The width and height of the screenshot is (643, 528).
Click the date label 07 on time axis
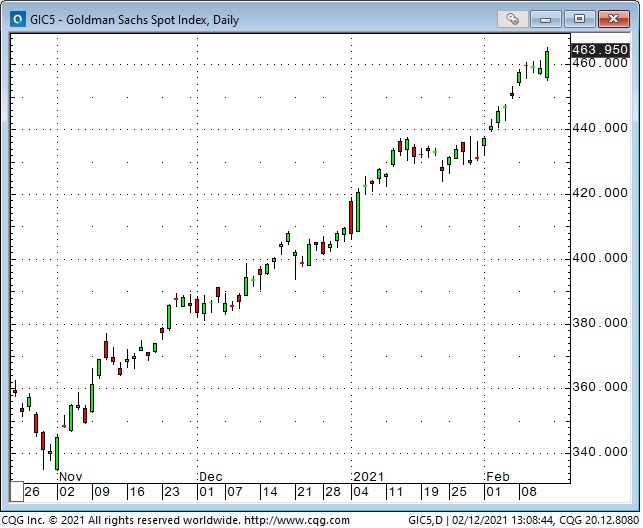pyautogui.click(x=234, y=492)
